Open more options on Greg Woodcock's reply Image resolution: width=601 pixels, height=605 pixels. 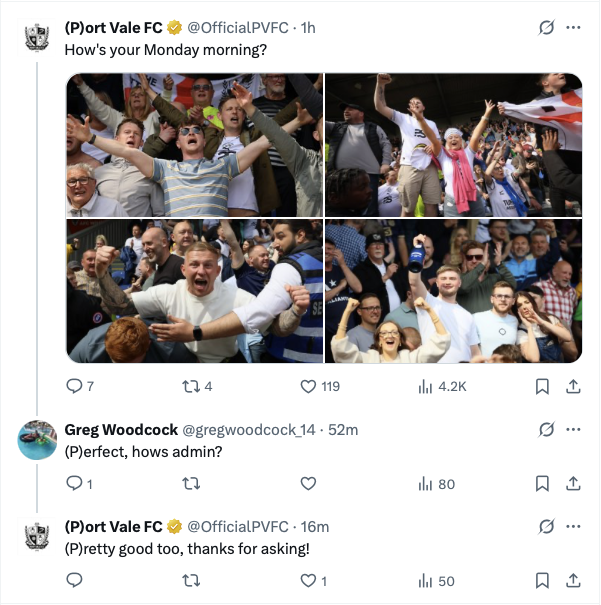pos(573,429)
